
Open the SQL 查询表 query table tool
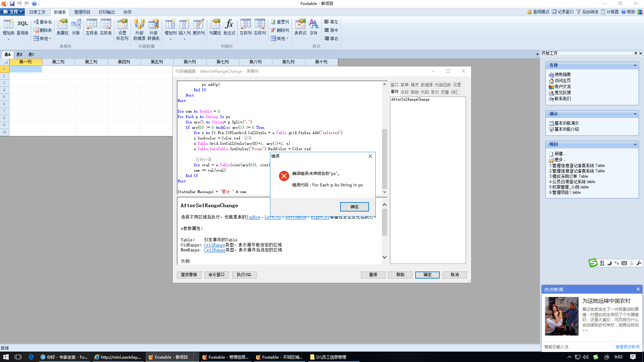click(22, 27)
